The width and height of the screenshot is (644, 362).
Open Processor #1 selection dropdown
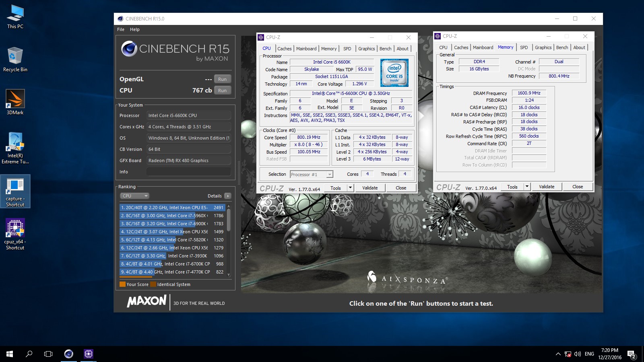coord(312,175)
